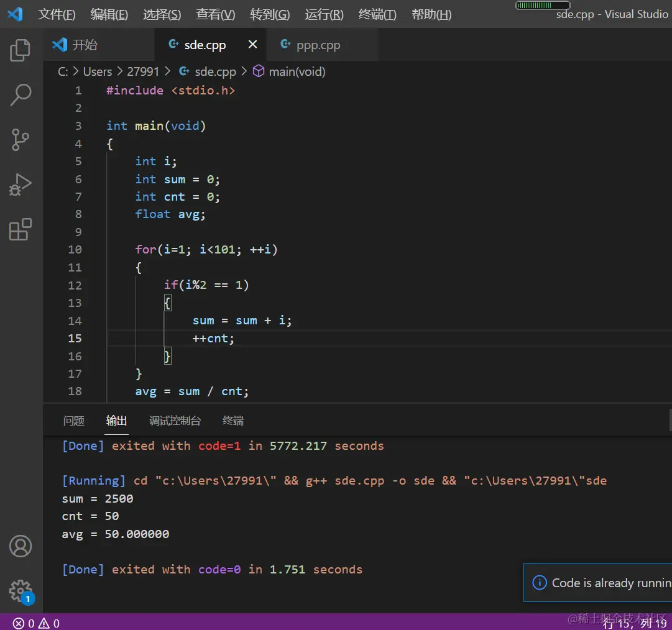Switch to the 开始 welcome tab
Screen dimensions: 672x630
pyautogui.click(x=85, y=45)
